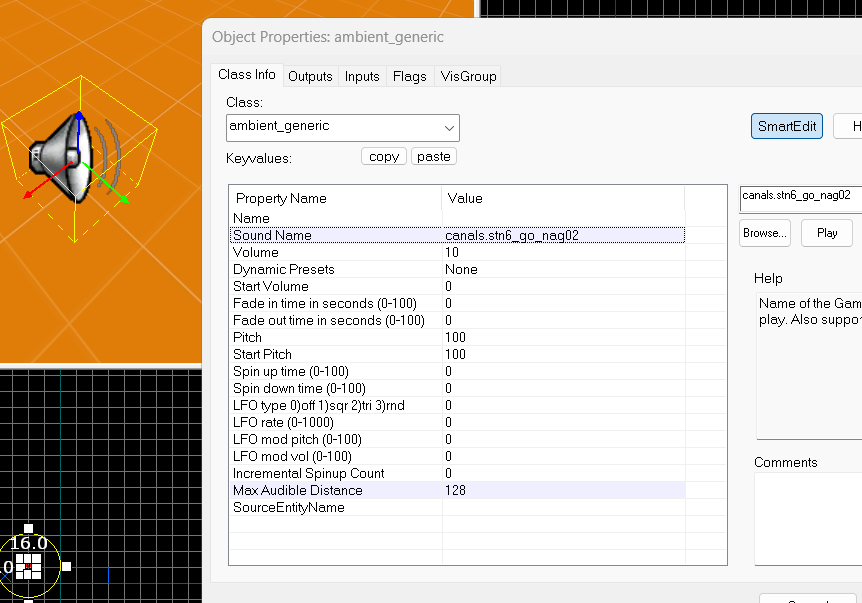Open the Class dropdown list
This screenshot has width=862, height=603.
point(449,128)
